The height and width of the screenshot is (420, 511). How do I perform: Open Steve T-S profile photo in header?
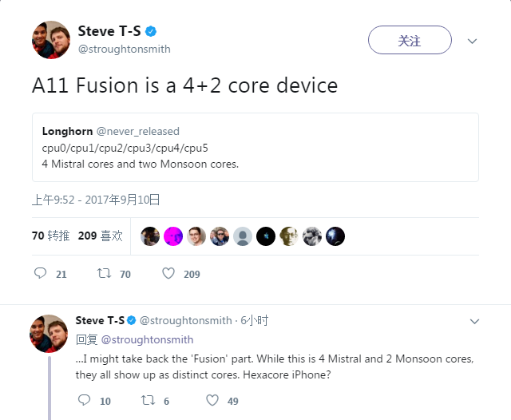(50, 40)
